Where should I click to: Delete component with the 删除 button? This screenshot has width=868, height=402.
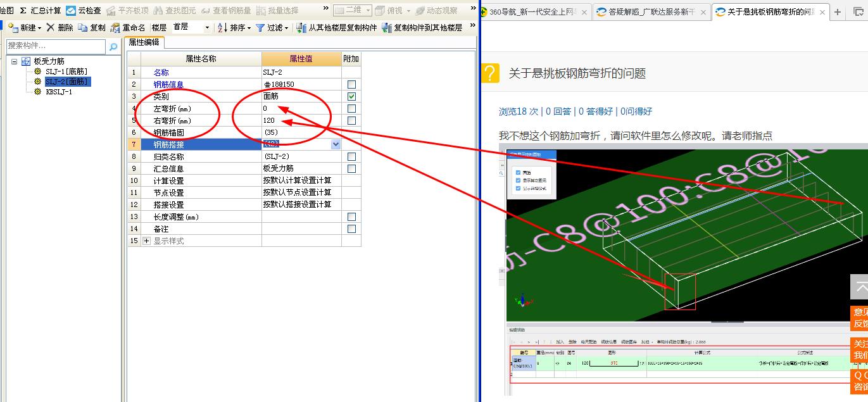pyautogui.click(x=60, y=28)
